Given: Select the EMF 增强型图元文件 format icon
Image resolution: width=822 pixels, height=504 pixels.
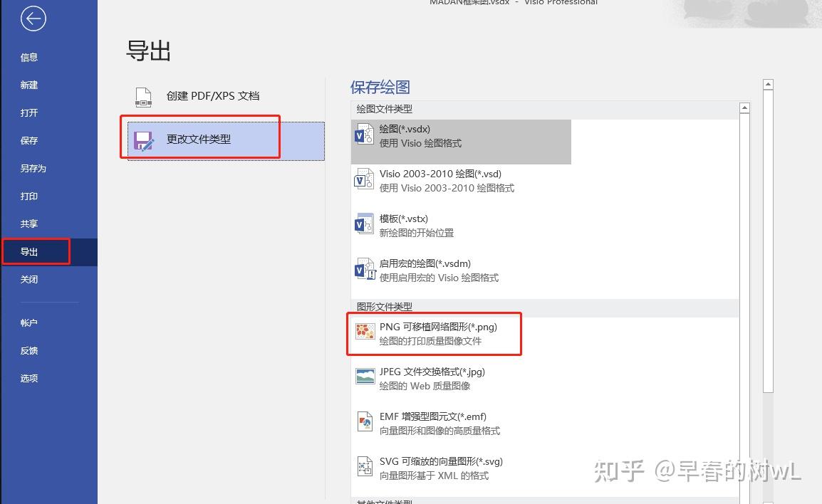Looking at the screenshot, I should pos(365,421).
